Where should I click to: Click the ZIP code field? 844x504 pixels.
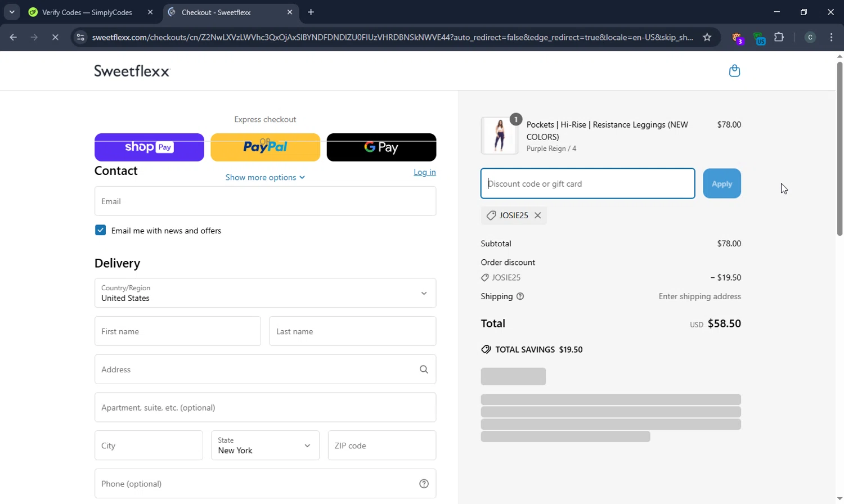[381, 445]
